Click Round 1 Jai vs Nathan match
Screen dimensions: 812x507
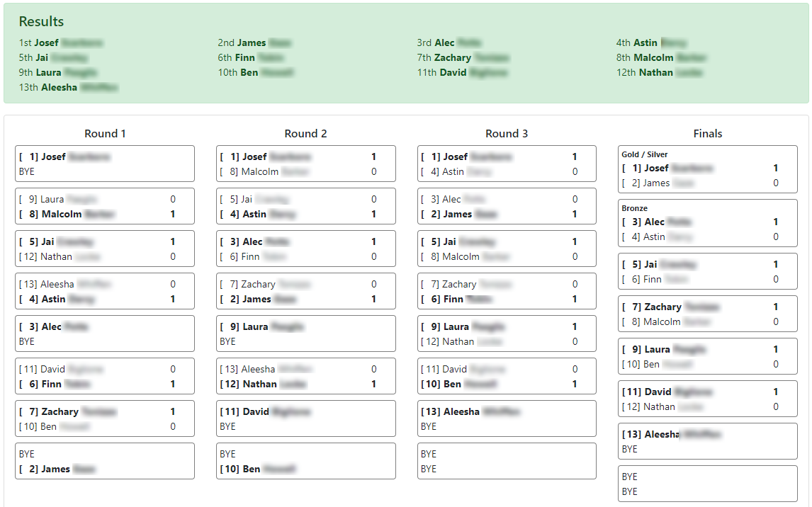pos(105,249)
